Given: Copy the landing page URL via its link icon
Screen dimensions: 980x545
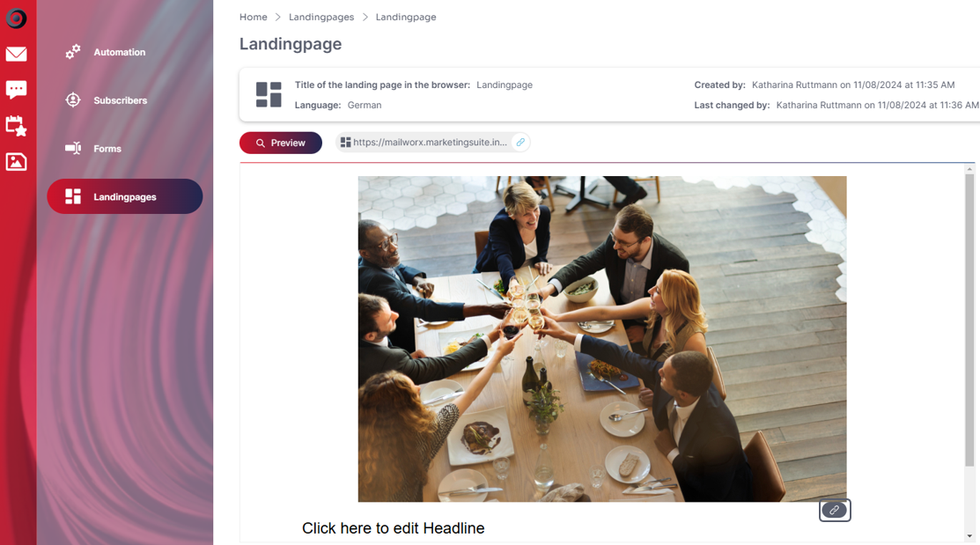Looking at the screenshot, I should [x=520, y=143].
